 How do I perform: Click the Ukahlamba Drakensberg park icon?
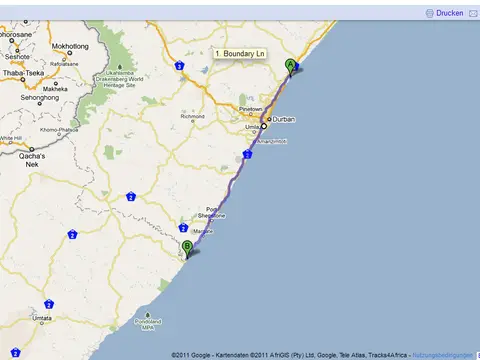click(120, 67)
